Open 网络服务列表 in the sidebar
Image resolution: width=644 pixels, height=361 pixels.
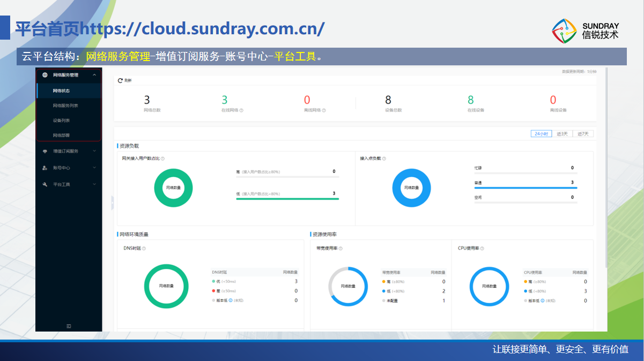pos(65,106)
